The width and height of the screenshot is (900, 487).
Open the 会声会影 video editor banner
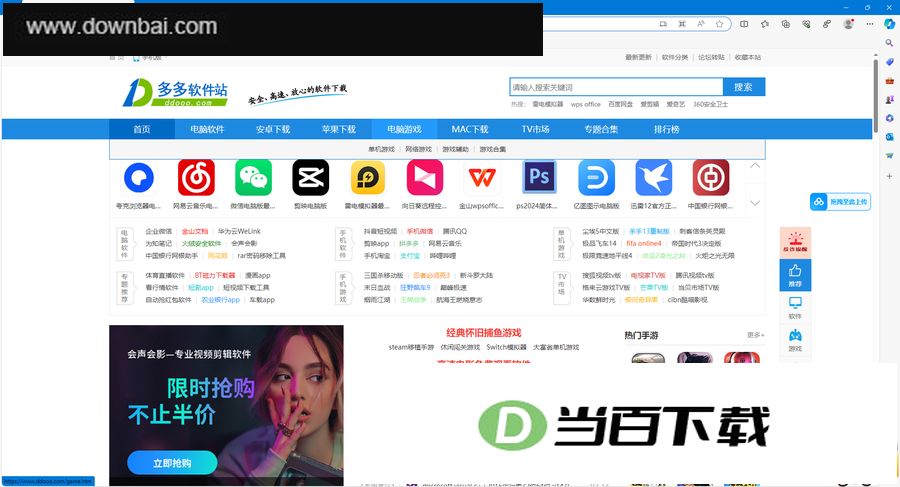pos(226,405)
